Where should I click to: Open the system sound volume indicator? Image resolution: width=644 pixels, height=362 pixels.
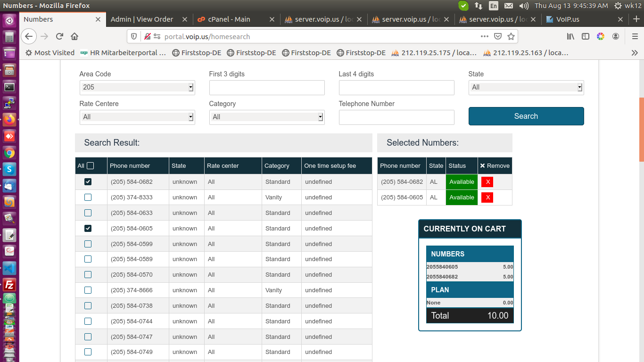523,6
